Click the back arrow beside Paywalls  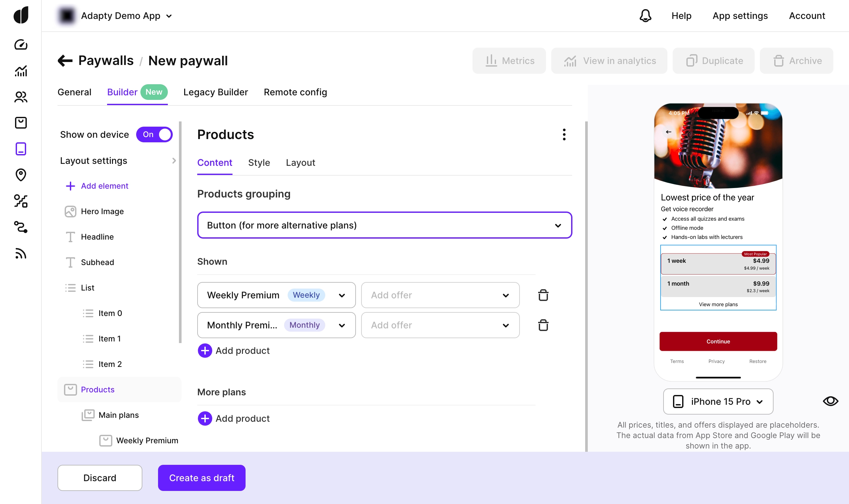(x=65, y=61)
